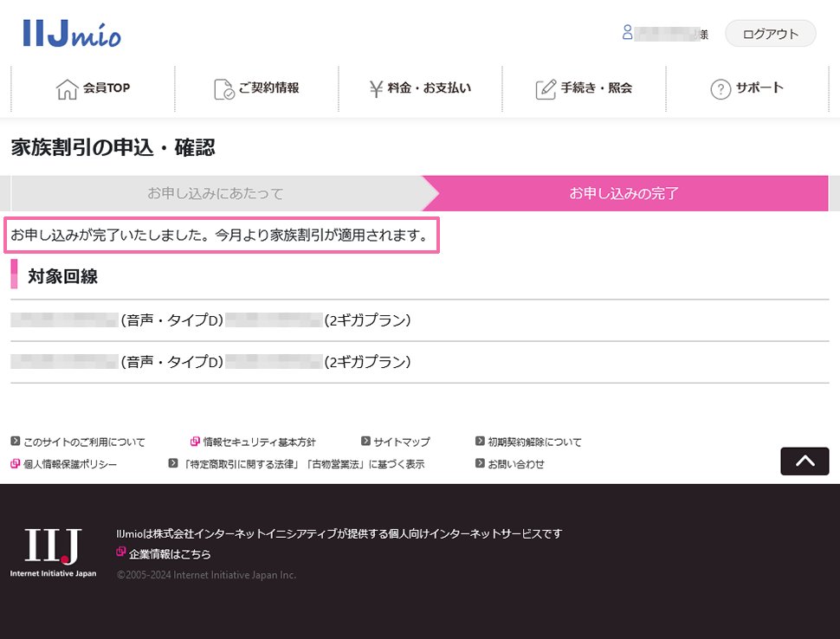Screen dimensions: 840x639
Task: Open the 料金・お支払い menu
Action: (x=421, y=89)
